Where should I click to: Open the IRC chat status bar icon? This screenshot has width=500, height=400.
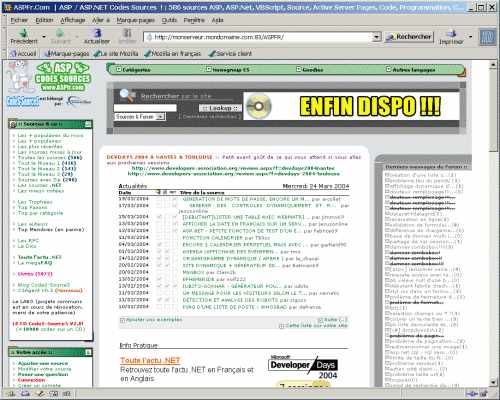click(x=67, y=394)
